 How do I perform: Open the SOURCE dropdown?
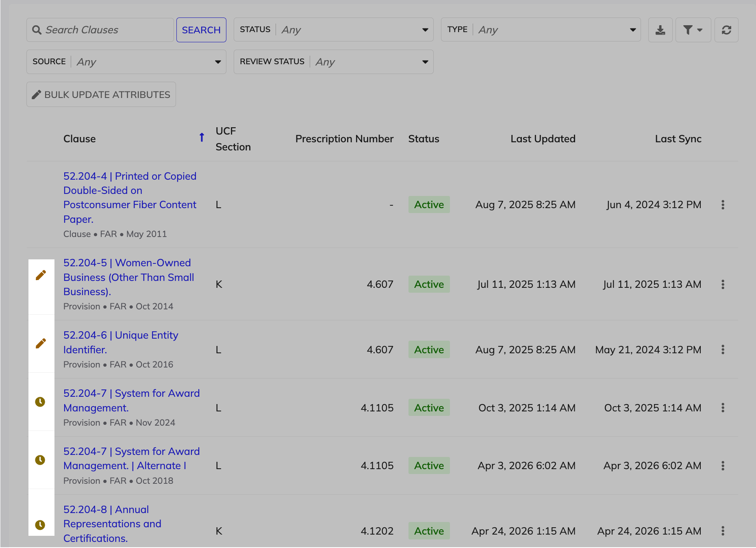coord(126,62)
